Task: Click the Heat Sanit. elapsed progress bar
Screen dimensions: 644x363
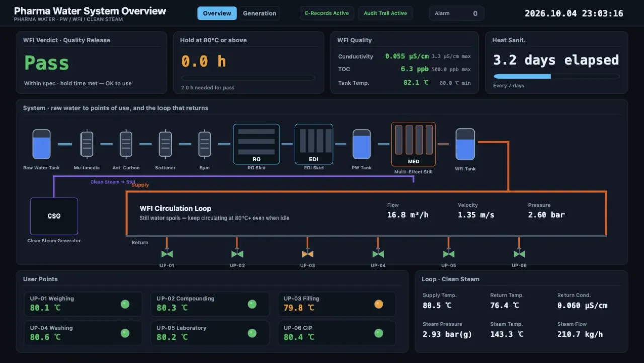Action: (556, 77)
